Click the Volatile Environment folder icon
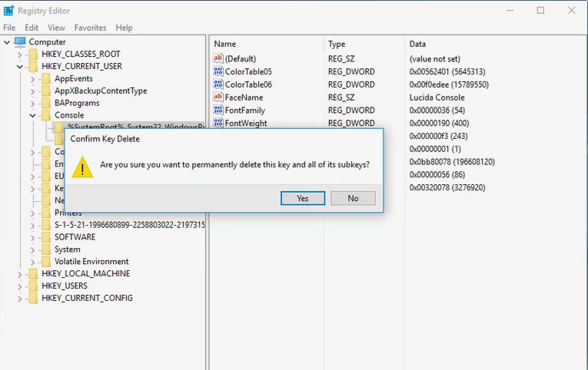 [x=46, y=262]
